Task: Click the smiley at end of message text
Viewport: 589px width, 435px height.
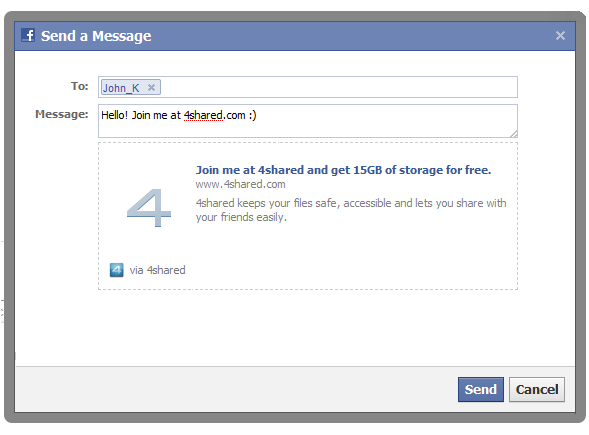Action: tap(252, 115)
